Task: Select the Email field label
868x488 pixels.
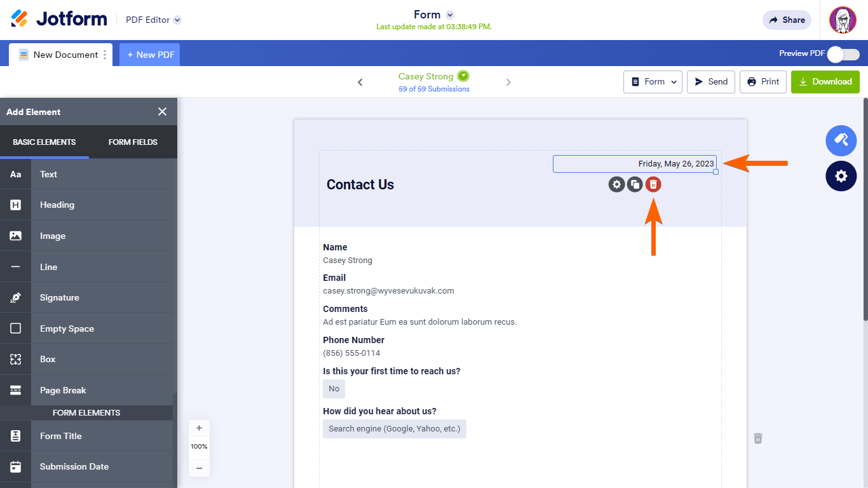Action: [x=334, y=278]
